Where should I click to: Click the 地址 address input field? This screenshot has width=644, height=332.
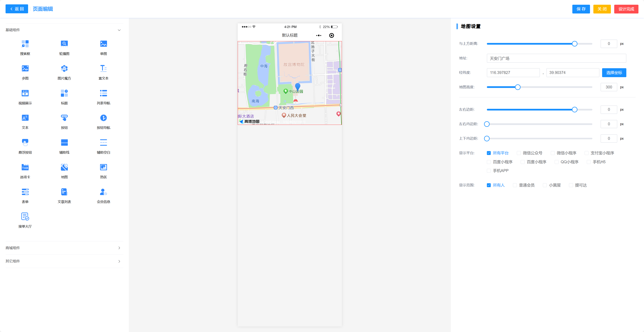(x=556, y=58)
